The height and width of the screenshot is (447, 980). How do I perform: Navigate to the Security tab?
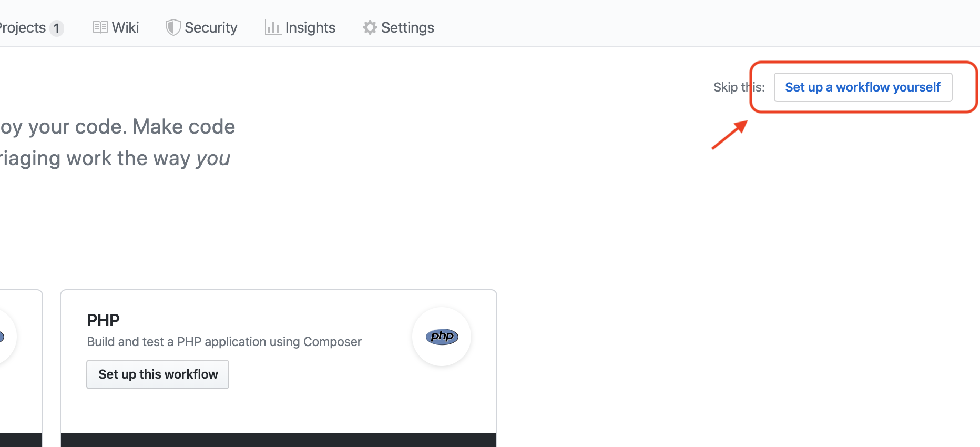(210, 27)
